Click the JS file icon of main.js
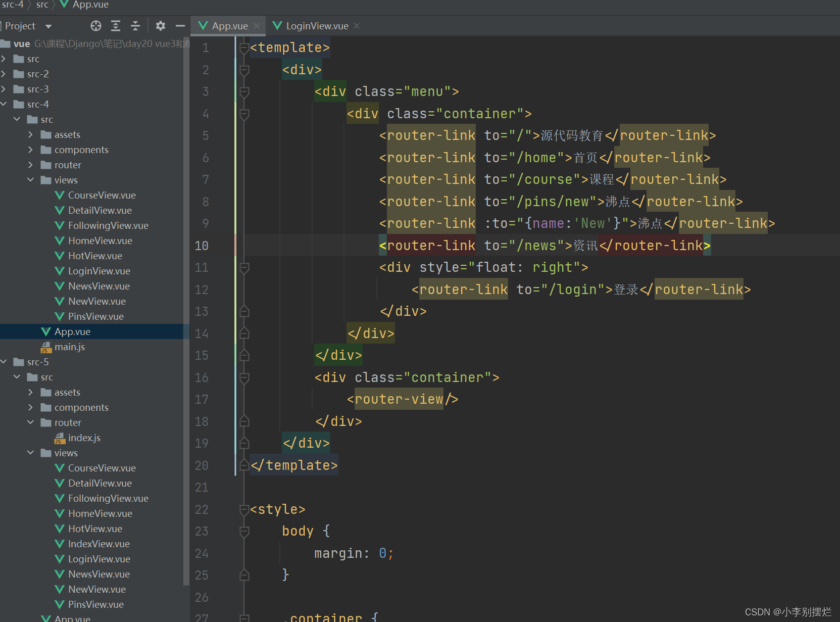The image size is (840, 622). point(46,347)
